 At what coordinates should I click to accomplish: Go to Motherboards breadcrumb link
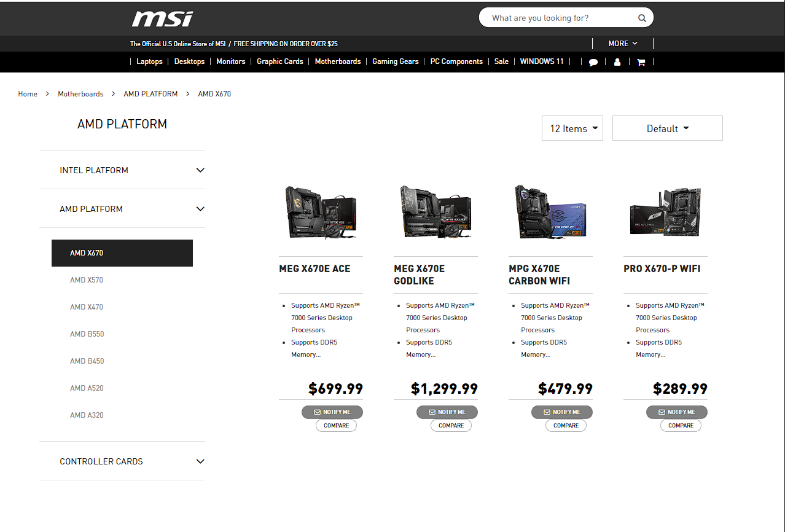(x=80, y=94)
